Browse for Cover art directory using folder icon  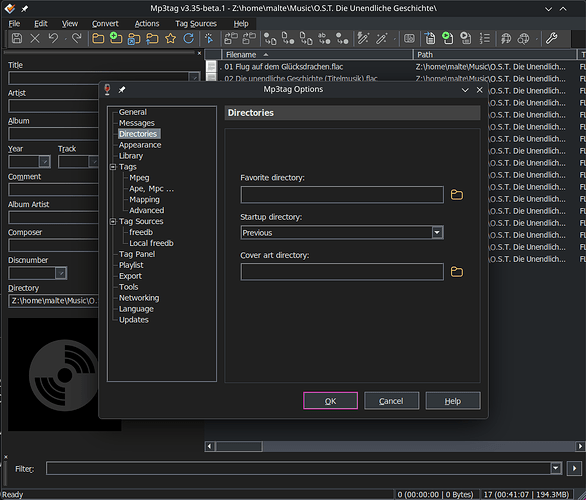pyautogui.click(x=457, y=272)
